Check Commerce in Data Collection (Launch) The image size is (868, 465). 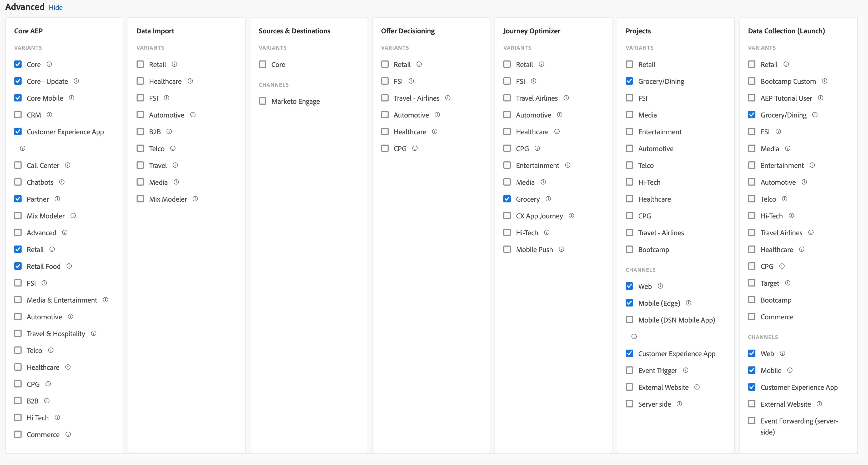click(752, 317)
